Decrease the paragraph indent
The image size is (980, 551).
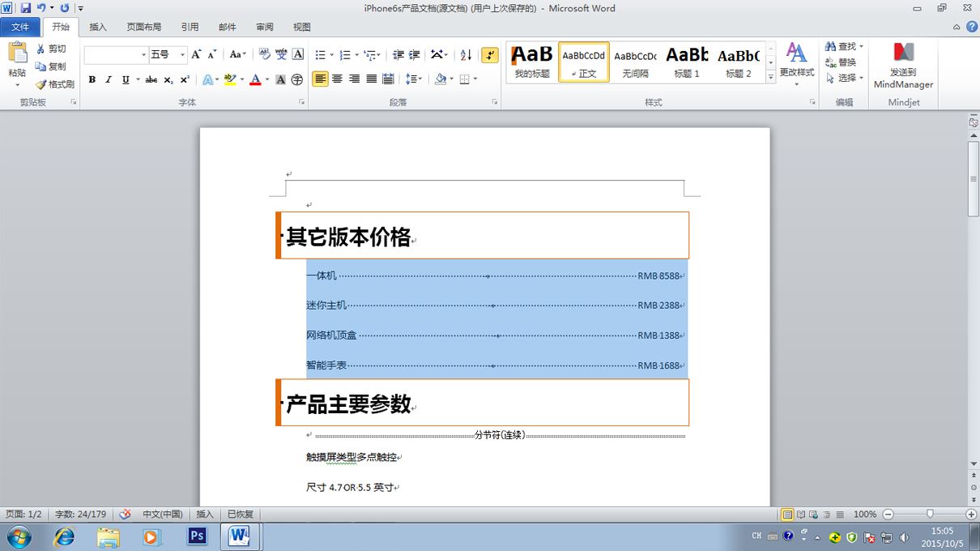tap(398, 54)
